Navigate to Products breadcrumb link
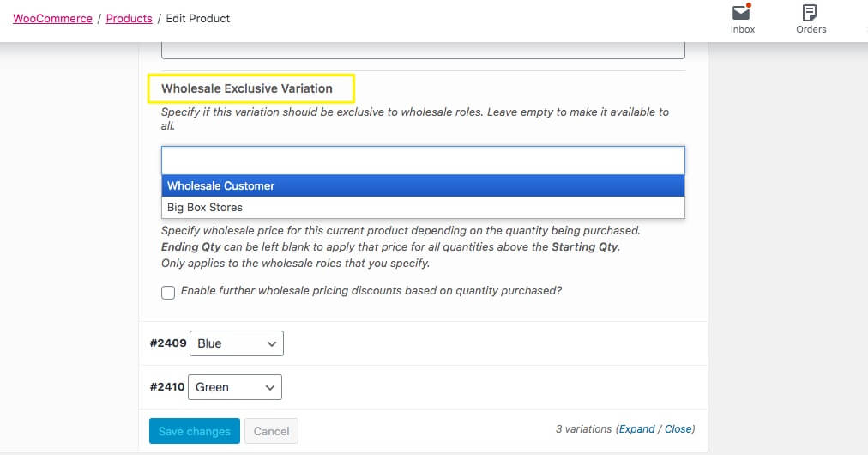Screen dimensions: 868x455 (129, 18)
